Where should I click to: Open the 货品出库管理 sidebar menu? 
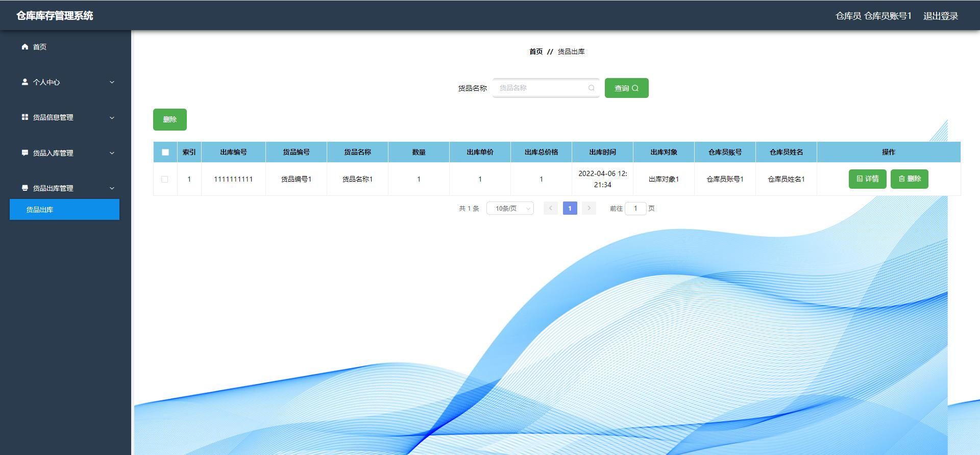(x=64, y=188)
